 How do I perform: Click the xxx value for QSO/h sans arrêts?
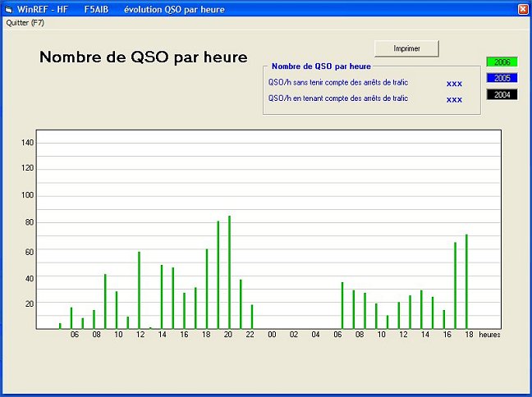pos(454,84)
